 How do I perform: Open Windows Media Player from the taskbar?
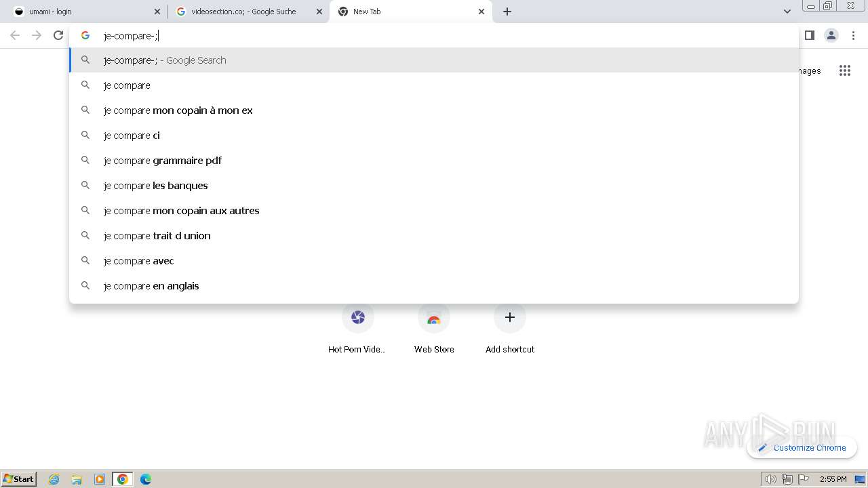pos(100,479)
